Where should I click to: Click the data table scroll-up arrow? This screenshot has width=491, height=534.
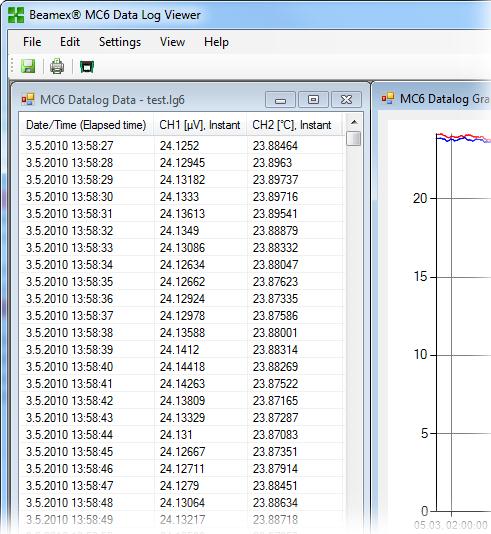354,122
